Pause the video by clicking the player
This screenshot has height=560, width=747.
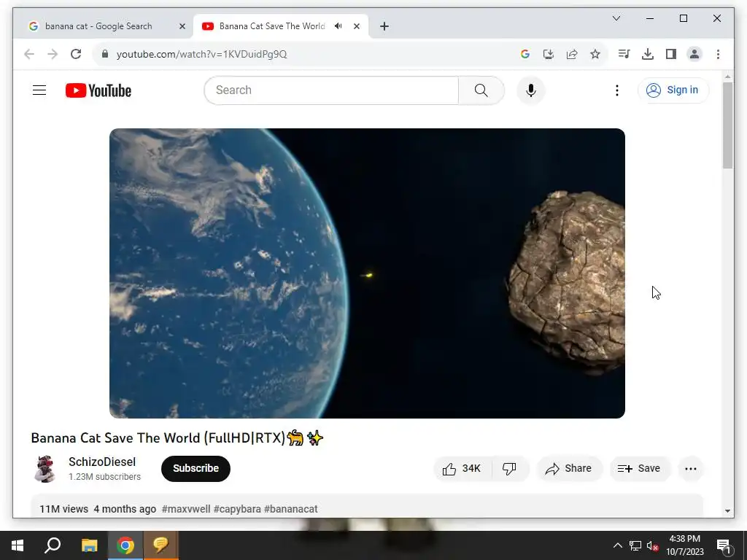(367, 273)
